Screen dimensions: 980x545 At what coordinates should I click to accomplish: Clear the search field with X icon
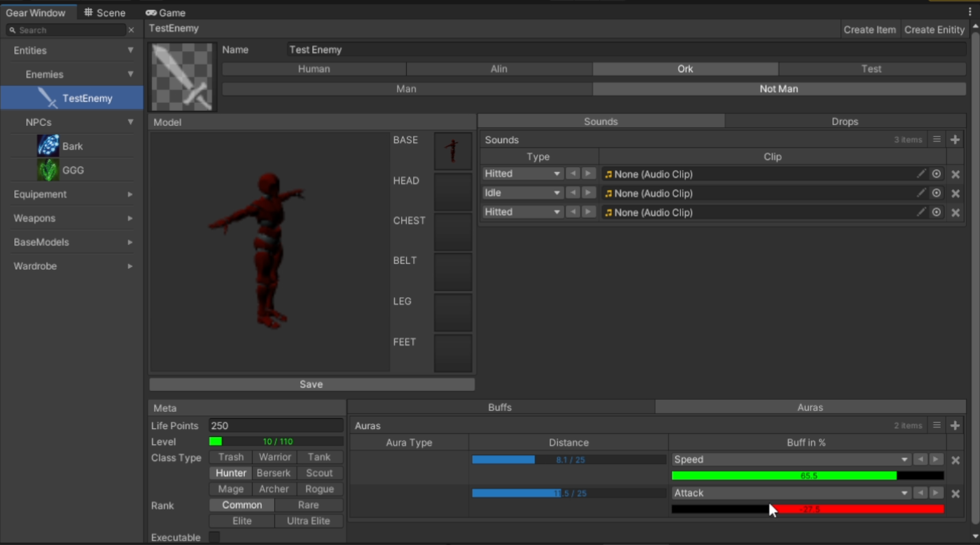131,30
